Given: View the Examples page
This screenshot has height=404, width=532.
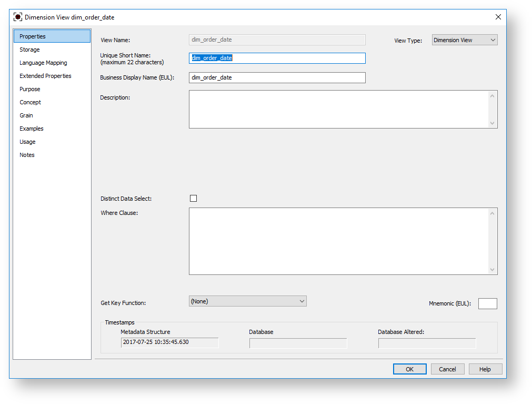Looking at the screenshot, I should (x=32, y=129).
